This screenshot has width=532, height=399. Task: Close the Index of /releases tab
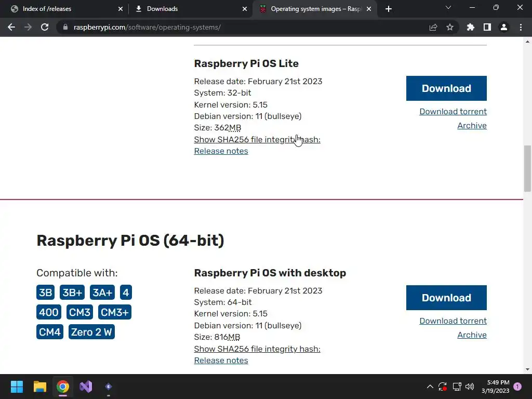click(121, 9)
